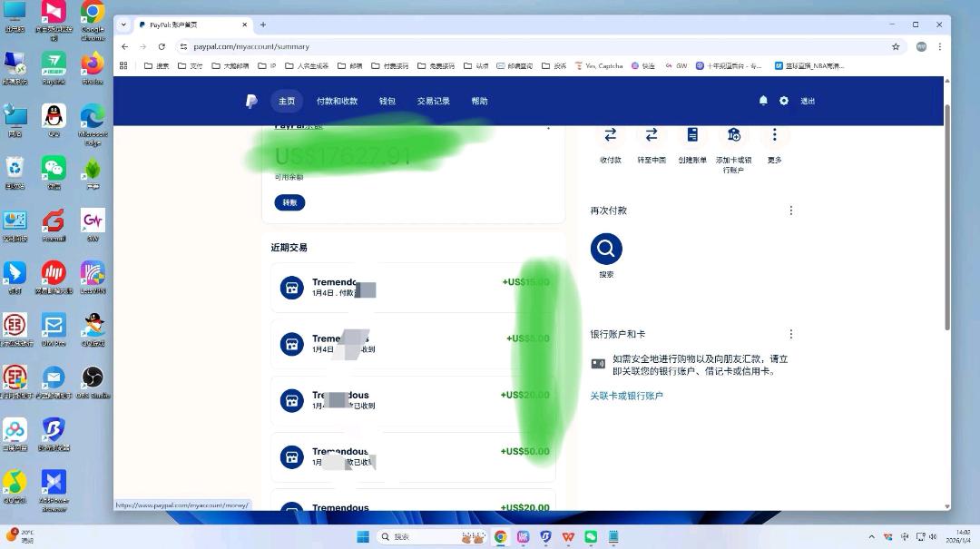Viewport: 980px width, 549px height.
Task: Click the 退出 logout link
Action: pos(808,101)
